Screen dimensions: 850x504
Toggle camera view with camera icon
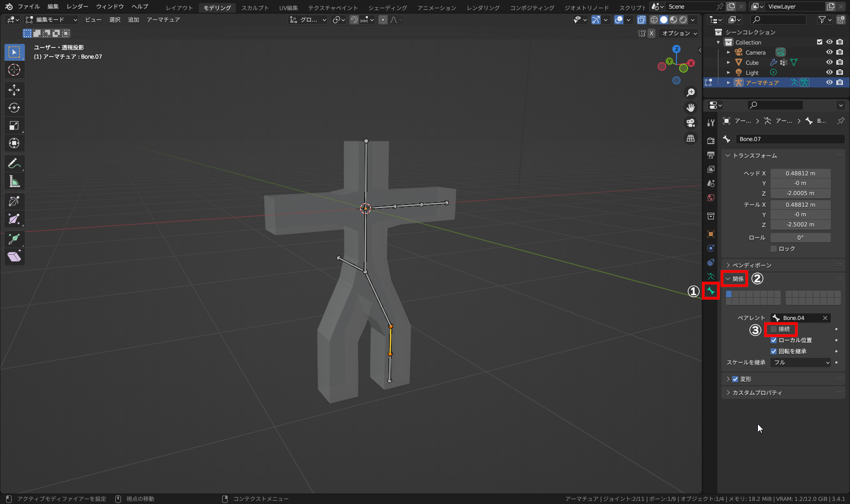[x=691, y=123]
